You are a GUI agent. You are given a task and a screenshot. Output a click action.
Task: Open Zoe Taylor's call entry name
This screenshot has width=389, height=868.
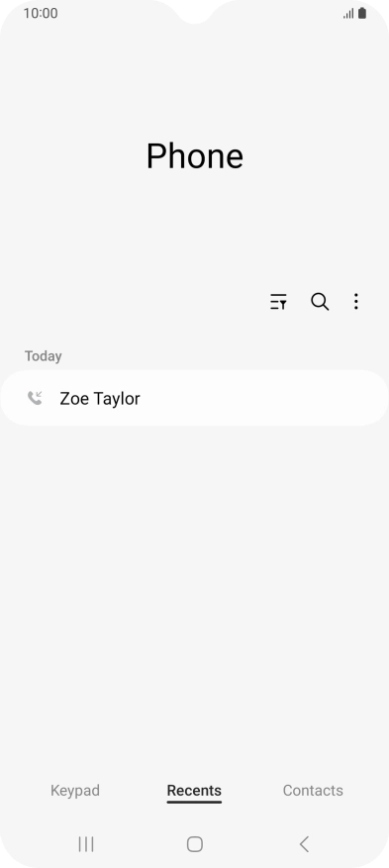[x=100, y=399]
